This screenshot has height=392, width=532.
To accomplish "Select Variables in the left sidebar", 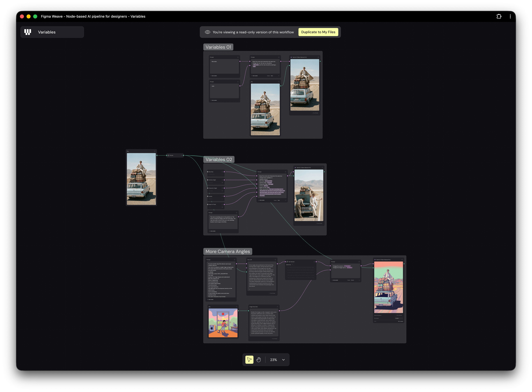I will 47,32.
